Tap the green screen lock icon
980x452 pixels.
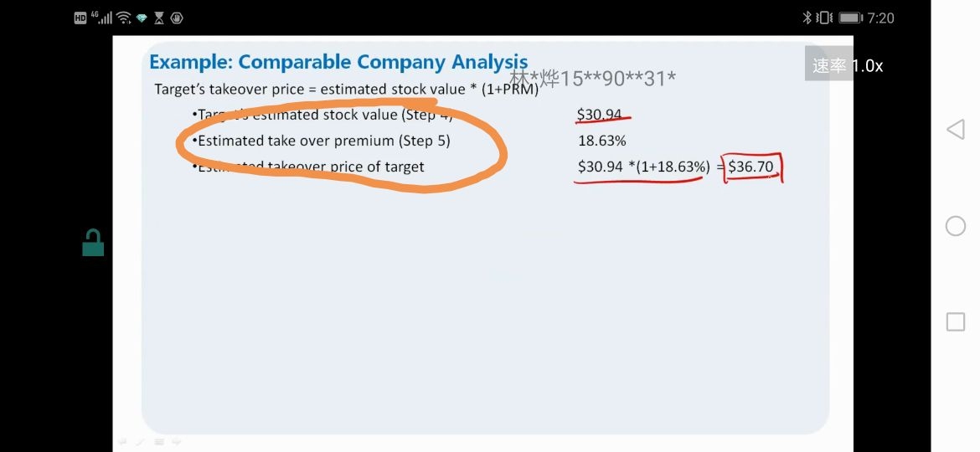[93, 242]
